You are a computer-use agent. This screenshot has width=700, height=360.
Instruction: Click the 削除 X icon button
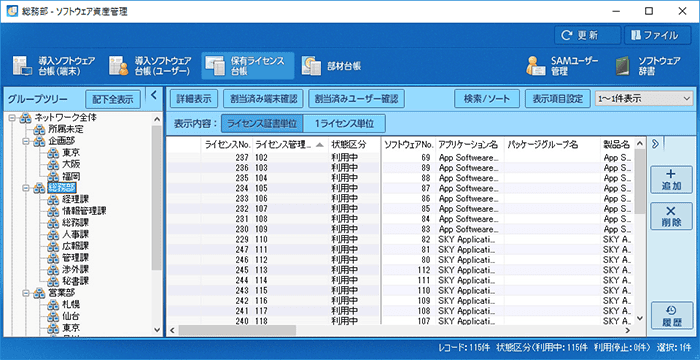point(671,216)
